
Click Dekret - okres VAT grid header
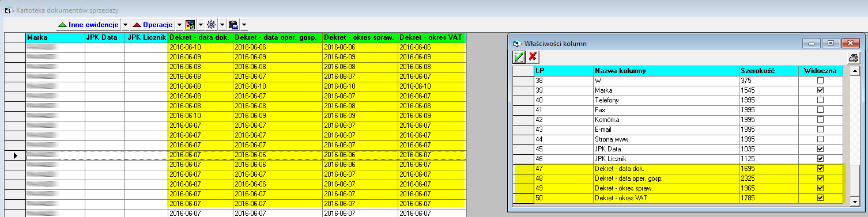coord(432,37)
